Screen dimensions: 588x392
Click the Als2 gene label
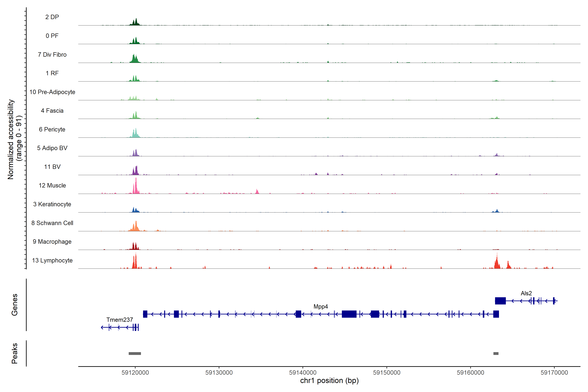click(x=526, y=293)
